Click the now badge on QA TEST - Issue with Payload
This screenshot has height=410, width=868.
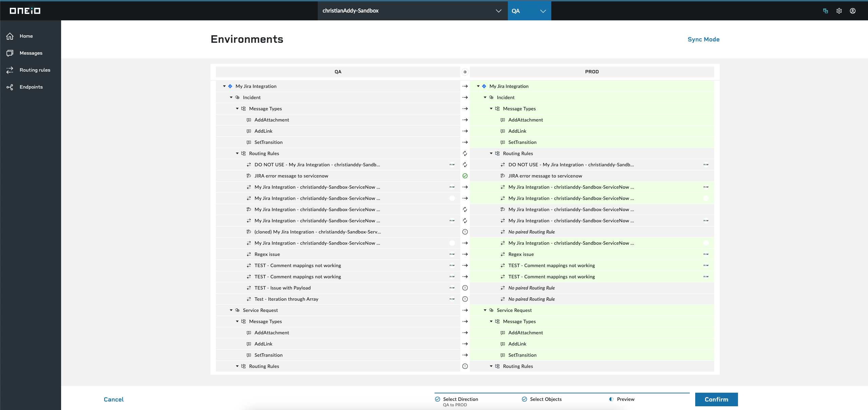[452, 288]
